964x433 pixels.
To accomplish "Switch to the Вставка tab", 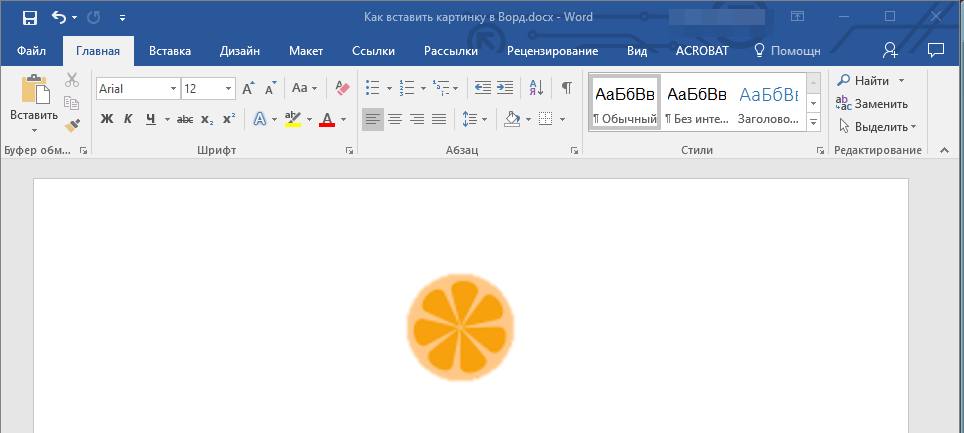I will click(170, 51).
